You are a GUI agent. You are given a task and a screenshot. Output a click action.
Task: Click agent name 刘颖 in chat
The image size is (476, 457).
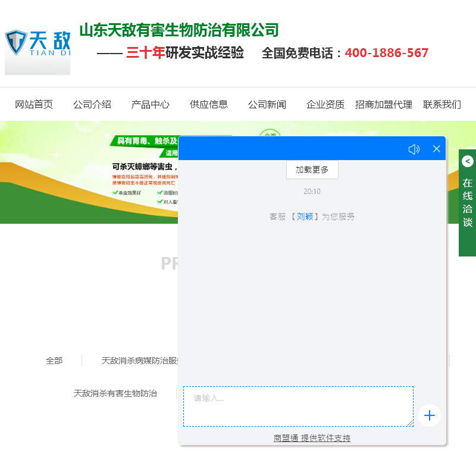(x=305, y=217)
